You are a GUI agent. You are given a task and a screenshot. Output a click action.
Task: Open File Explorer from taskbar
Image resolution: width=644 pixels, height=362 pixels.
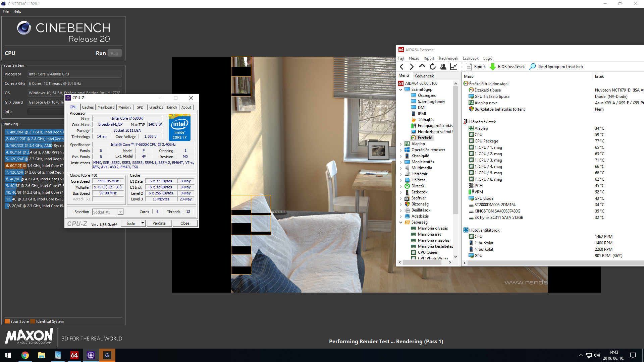(x=42, y=355)
